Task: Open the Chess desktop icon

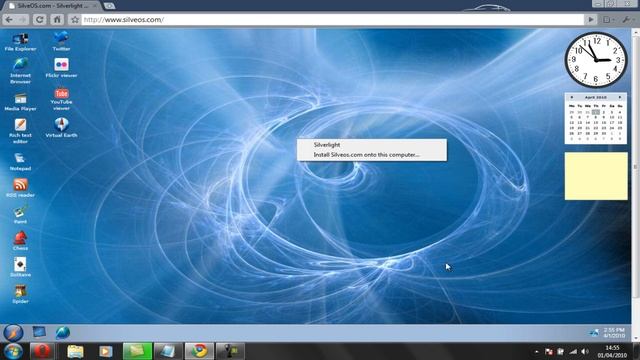Action: 20,241
